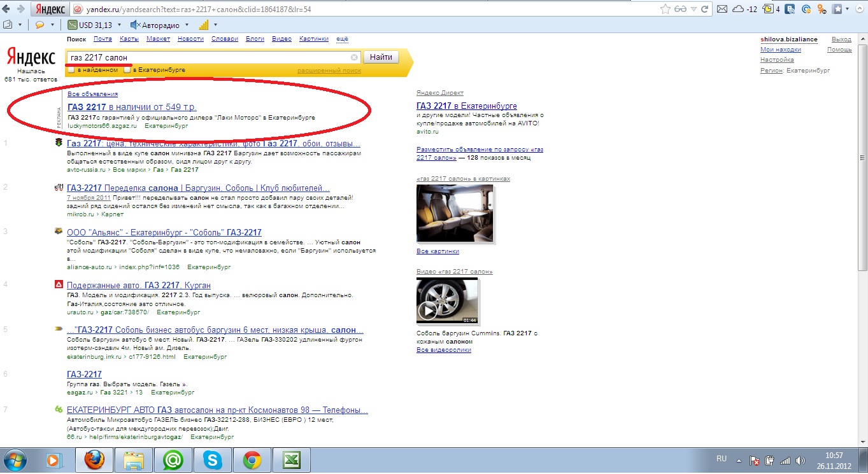This screenshot has height=474, width=868.
Task: Expand the chat bubble dropdown arrow
Action: pos(52,25)
